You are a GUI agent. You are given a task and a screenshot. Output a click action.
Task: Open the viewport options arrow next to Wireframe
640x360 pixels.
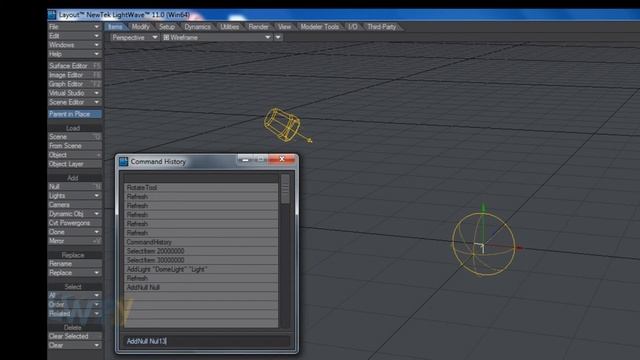(278, 37)
